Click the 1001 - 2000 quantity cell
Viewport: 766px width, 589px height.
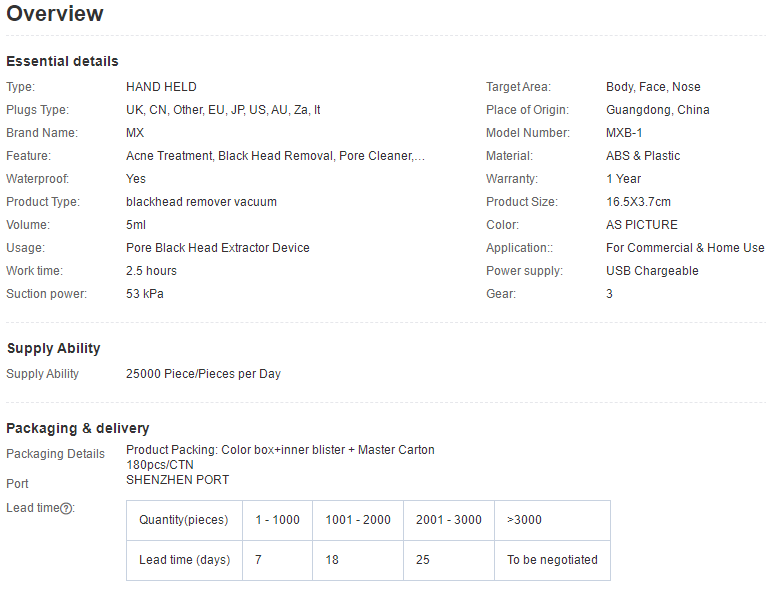[x=358, y=520]
